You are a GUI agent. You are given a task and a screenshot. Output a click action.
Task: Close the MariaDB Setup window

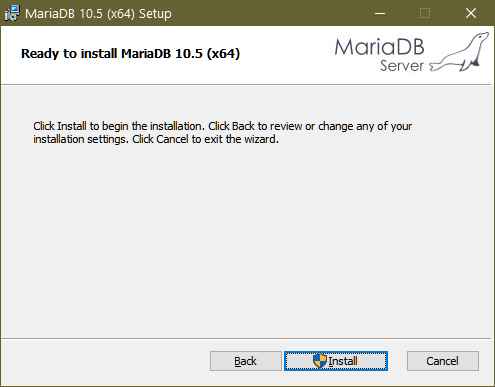[471, 13]
